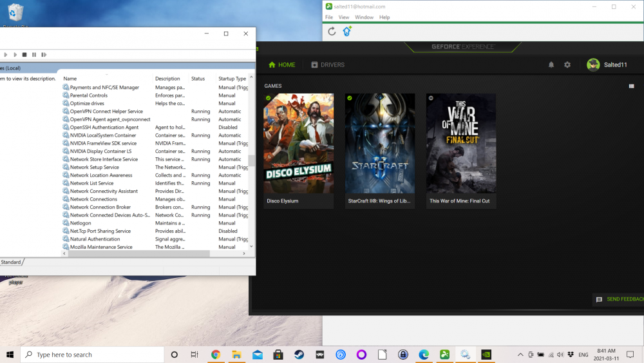644x363 pixels.
Task: Click the status badge on This War of Mine
Action: pyautogui.click(x=431, y=98)
